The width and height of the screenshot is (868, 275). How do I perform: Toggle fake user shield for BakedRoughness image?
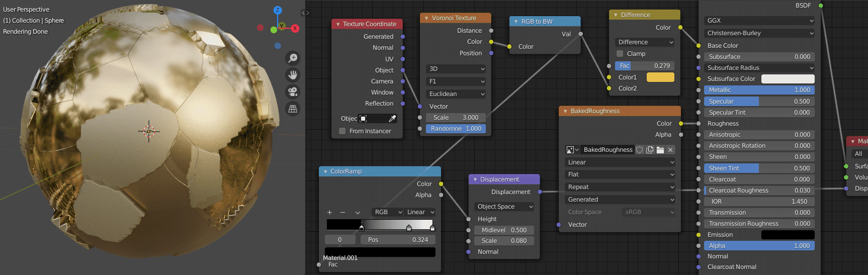click(640, 150)
